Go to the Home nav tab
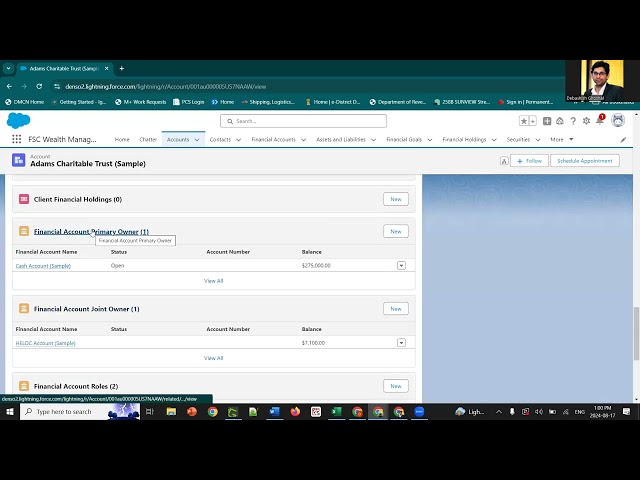The width and height of the screenshot is (640, 480). 122,140
